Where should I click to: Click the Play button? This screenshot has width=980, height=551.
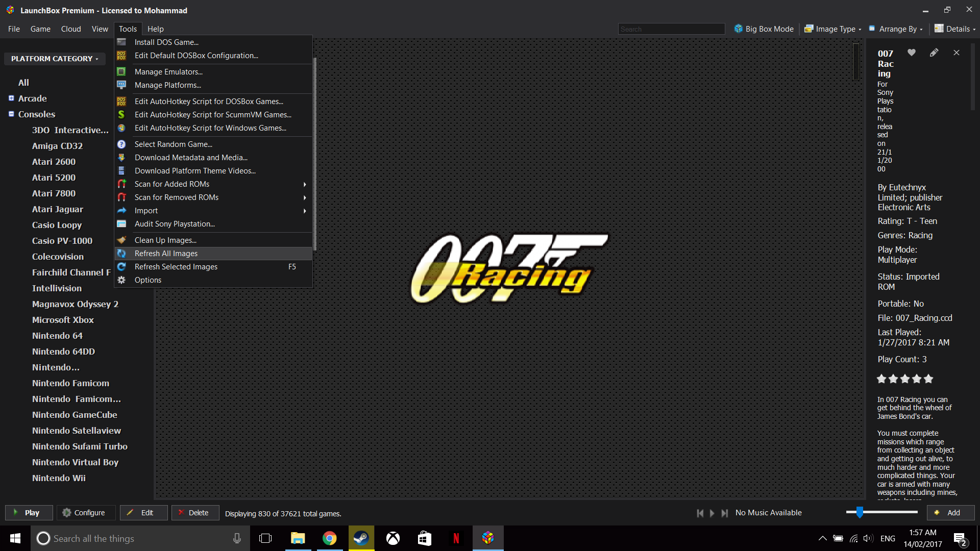pos(29,513)
